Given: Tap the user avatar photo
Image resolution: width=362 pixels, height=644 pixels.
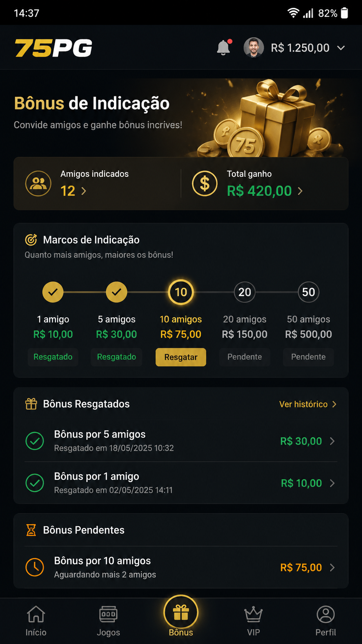Looking at the screenshot, I should 254,47.
